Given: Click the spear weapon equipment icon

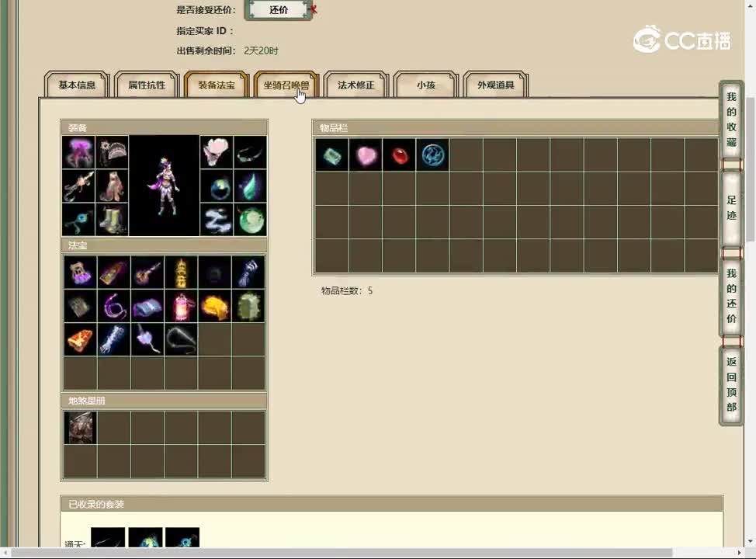Looking at the screenshot, I should 78,186.
